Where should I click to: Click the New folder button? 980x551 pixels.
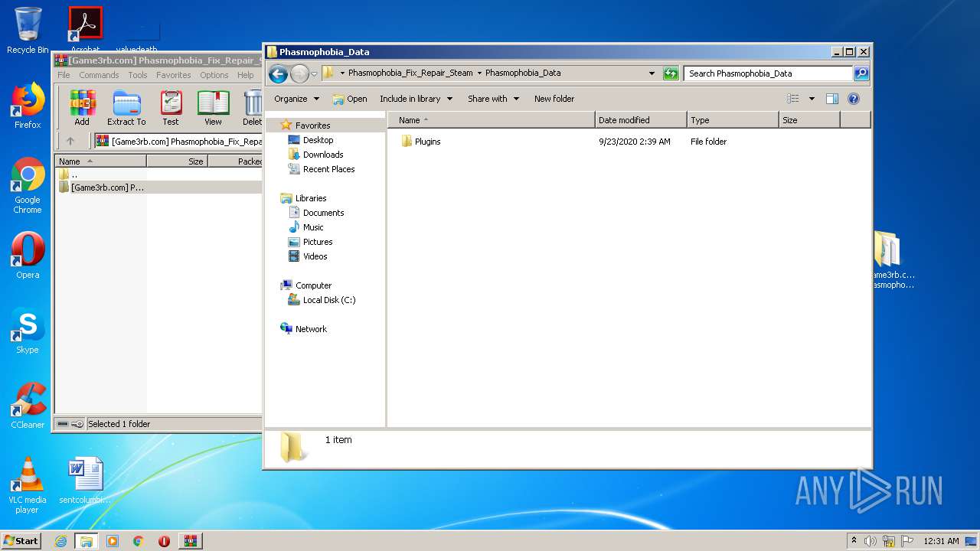tap(554, 99)
